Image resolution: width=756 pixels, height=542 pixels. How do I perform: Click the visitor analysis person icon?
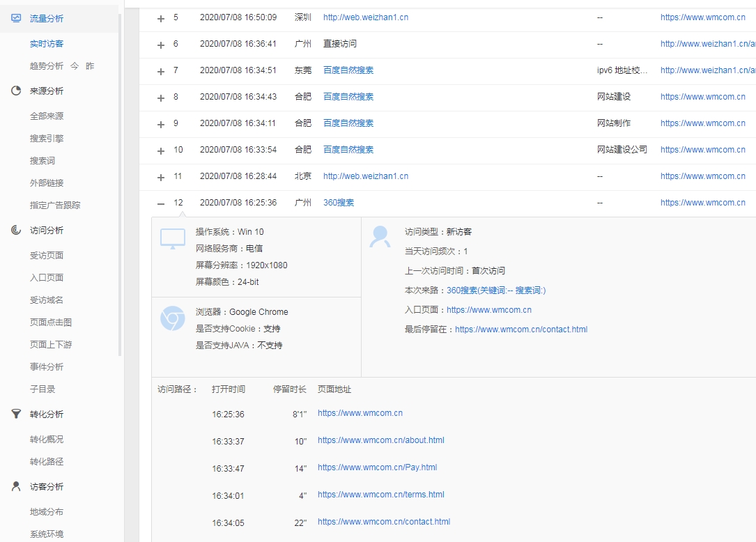16,486
